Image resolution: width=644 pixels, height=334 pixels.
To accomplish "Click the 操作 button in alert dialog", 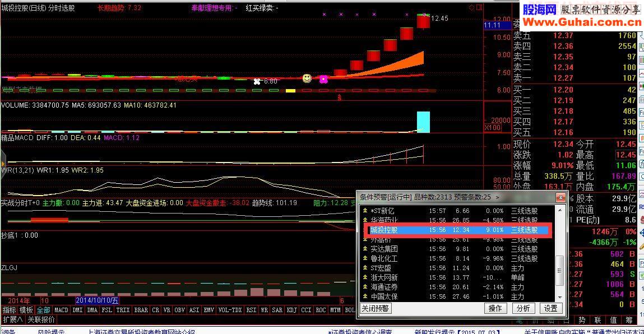I will click(x=495, y=308).
